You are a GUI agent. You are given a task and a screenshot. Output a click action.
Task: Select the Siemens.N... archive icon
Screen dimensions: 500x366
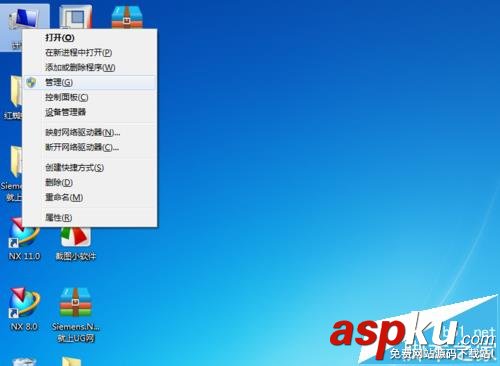point(76,315)
